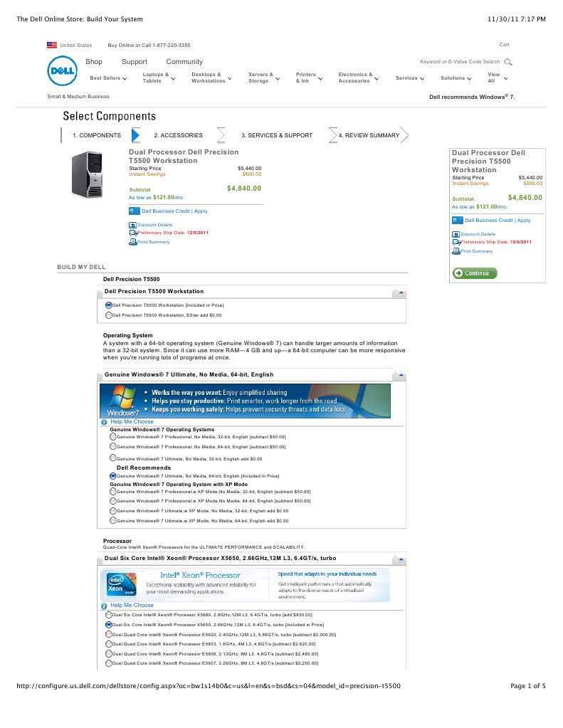
Task: Open Best Sellers dropdown menu
Action: pyautogui.click(x=108, y=78)
